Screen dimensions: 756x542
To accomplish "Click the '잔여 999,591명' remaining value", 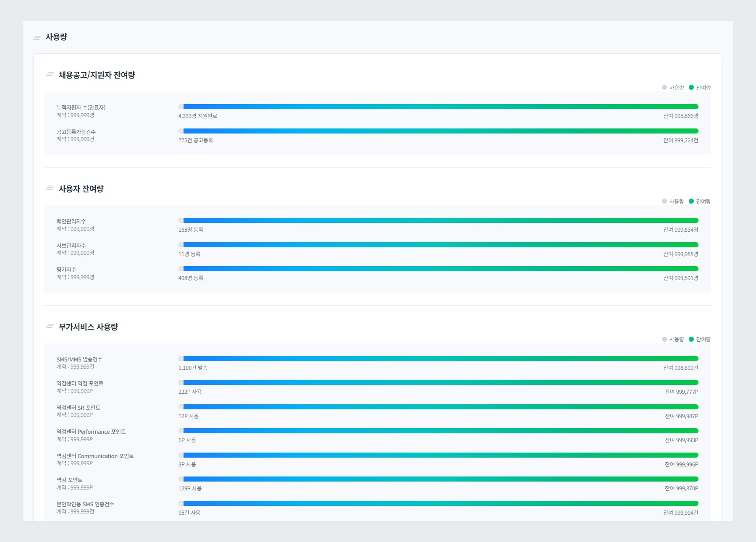I will 681,278.
